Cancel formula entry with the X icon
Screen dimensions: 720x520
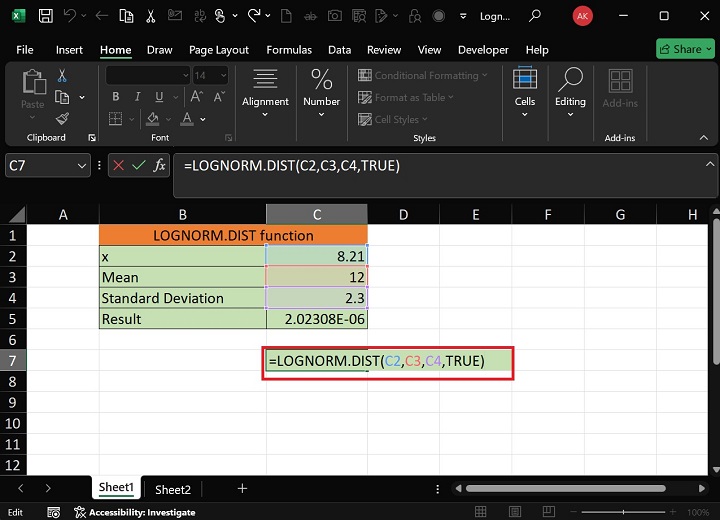click(118, 165)
